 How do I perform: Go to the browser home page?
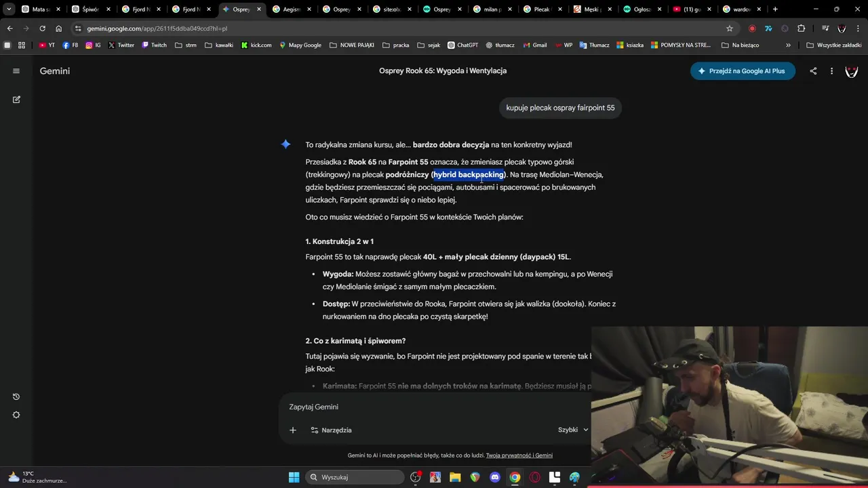point(58,28)
